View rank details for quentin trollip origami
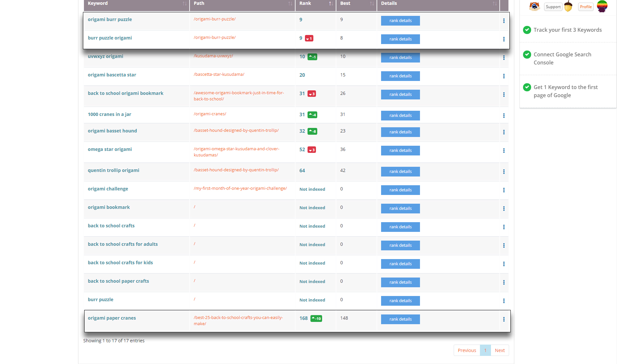 401,172
